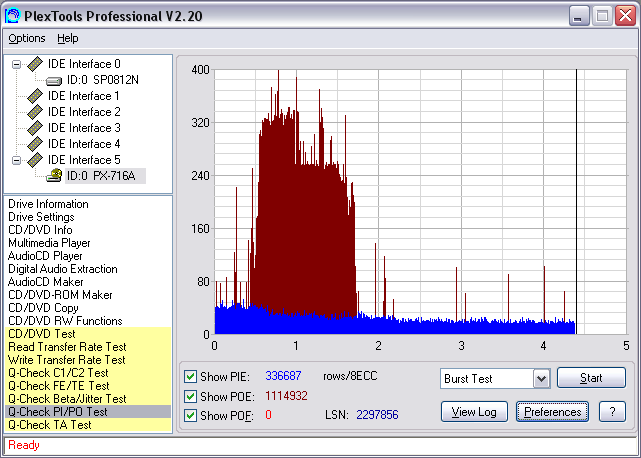641x458 pixels.
Task: Click the PlexTools app icon in title bar
Action: [x=12, y=16]
